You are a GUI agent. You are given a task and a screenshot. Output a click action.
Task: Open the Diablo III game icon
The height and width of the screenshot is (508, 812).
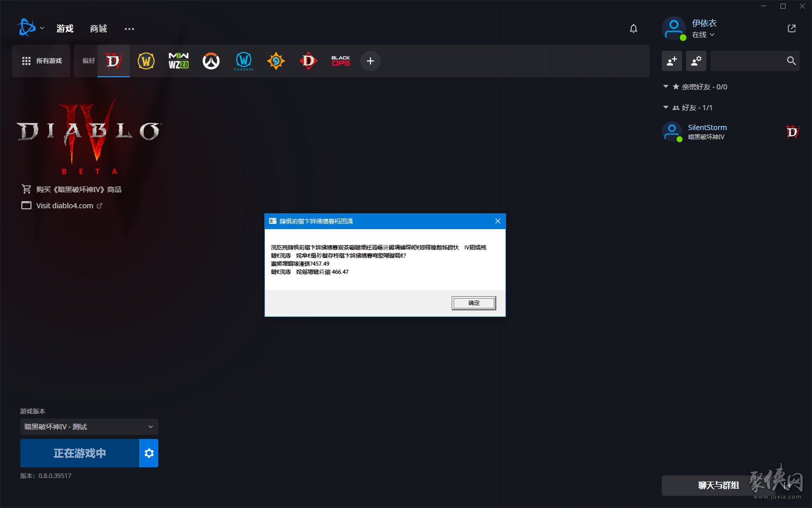tap(309, 61)
